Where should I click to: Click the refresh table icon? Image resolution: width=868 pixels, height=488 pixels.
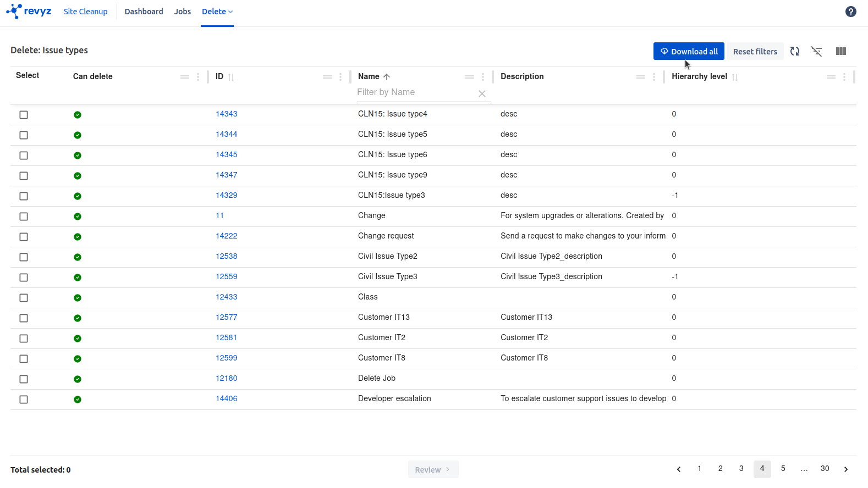(794, 51)
